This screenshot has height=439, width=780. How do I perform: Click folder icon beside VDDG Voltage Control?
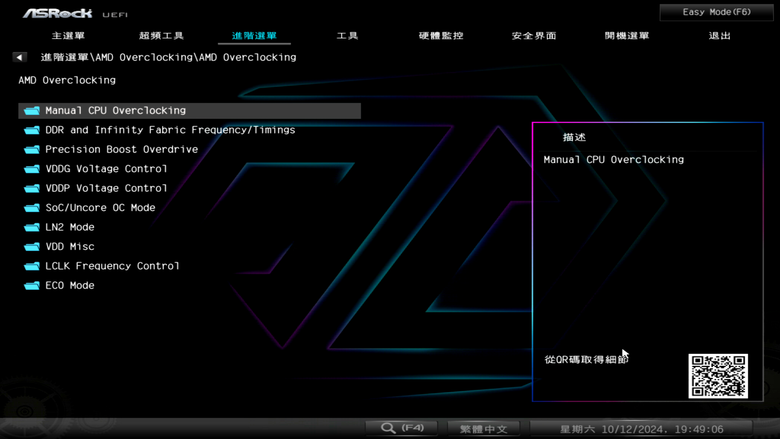pyautogui.click(x=32, y=169)
